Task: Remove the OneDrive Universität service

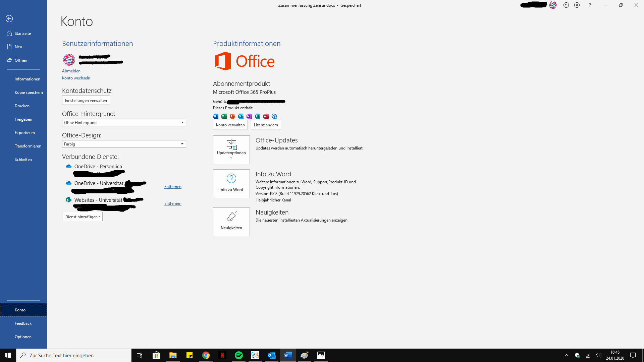Action: click(173, 187)
